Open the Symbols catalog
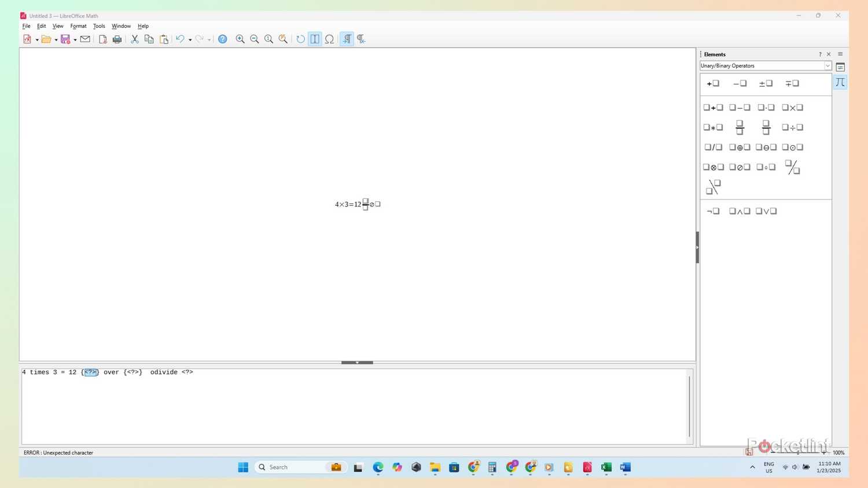868x488 pixels. coord(329,39)
